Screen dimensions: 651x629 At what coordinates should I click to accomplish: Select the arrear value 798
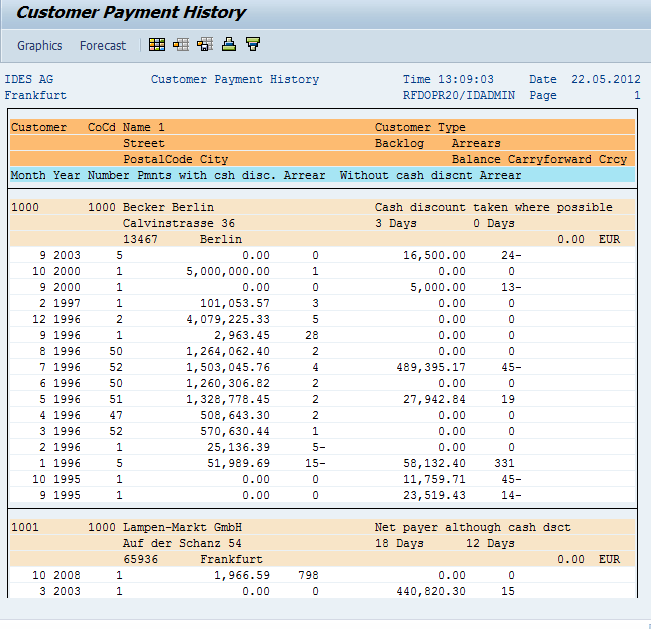308,576
